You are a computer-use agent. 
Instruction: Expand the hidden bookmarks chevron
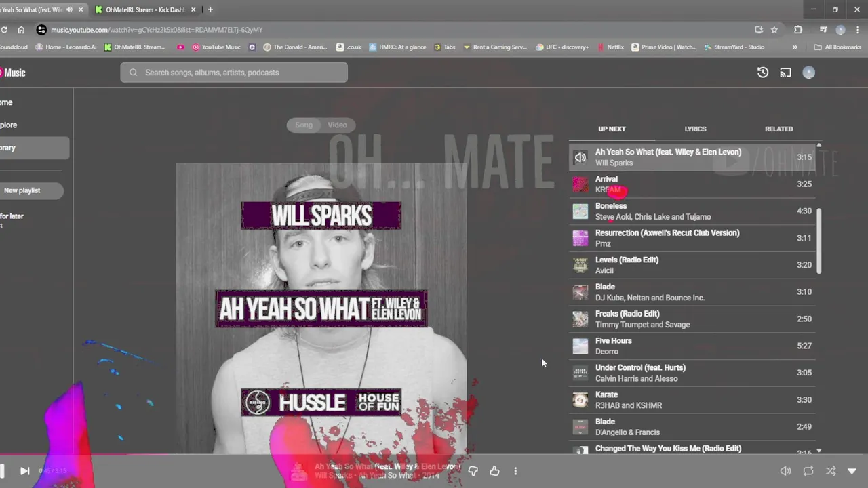pos(795,47)
